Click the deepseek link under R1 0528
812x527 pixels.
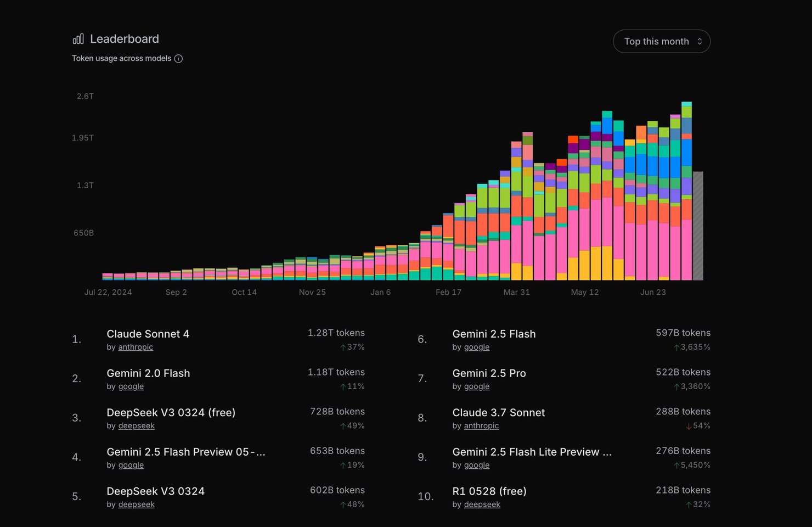point(482,504)
